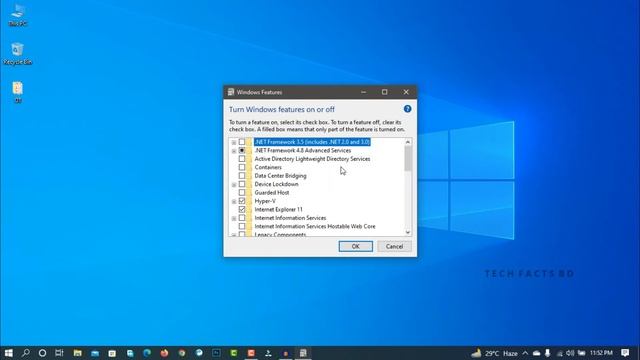Maximize the Windows Features dialog
The height and width of the screenshot is (360, 640).
384,92
